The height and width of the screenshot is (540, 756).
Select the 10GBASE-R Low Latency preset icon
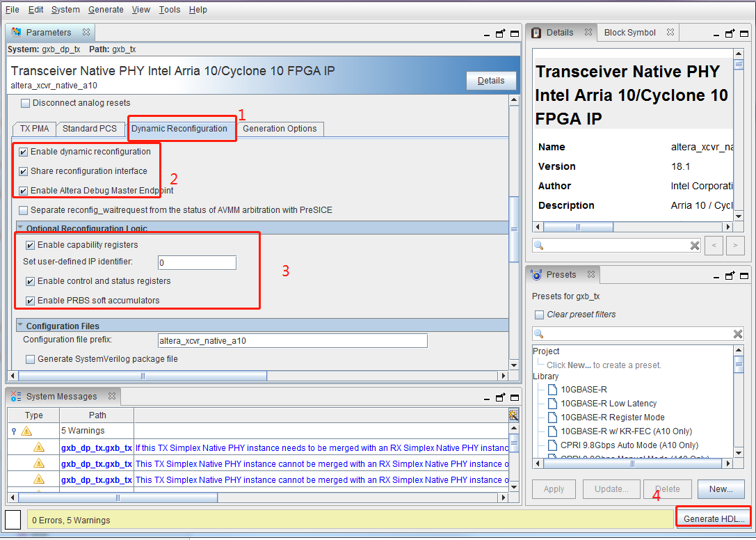coord(552,404)
